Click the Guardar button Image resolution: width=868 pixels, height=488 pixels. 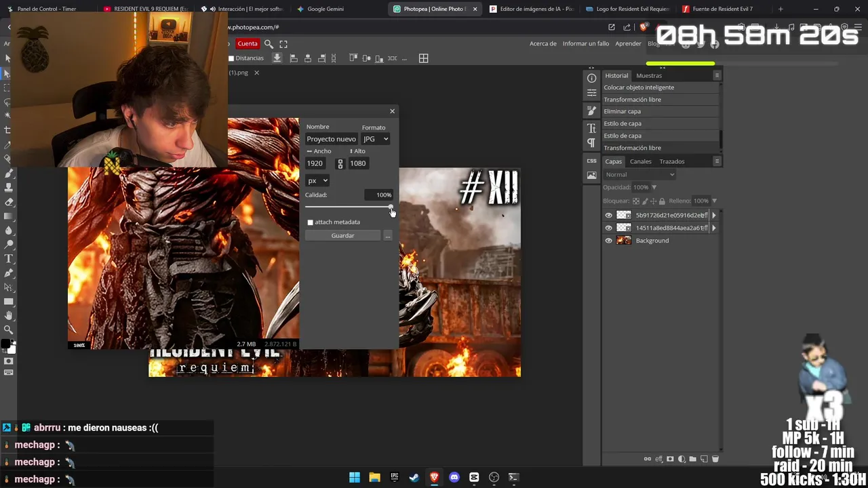coord(342,235)
